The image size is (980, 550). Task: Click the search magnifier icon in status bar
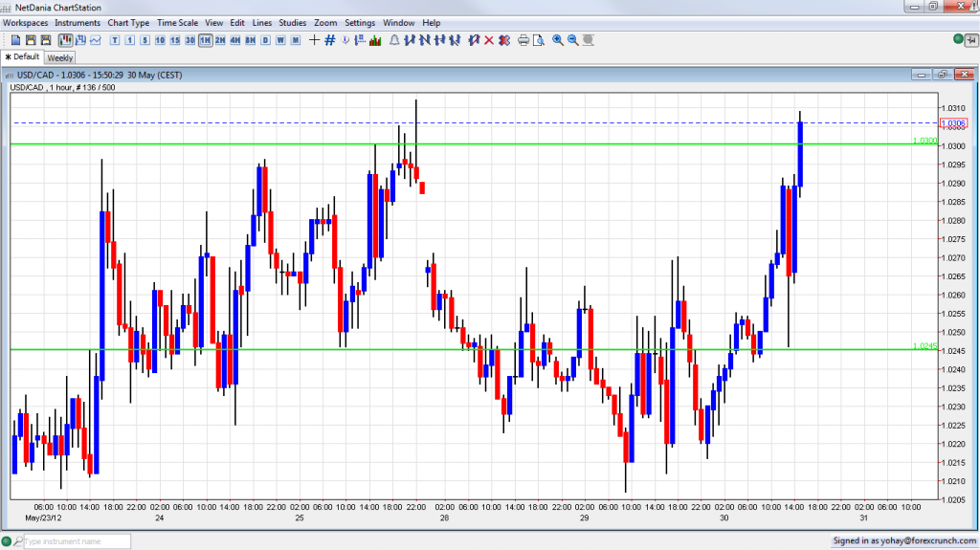18,541
